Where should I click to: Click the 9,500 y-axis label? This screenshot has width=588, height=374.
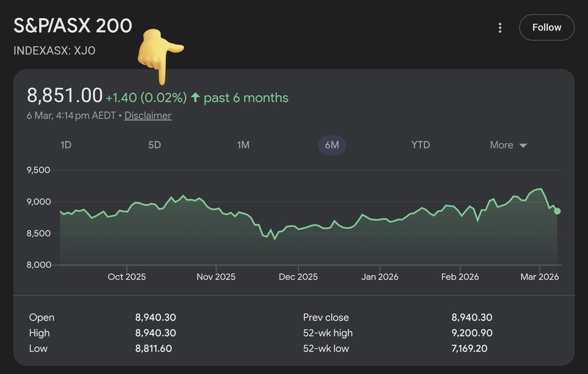click(x=37, y=171)
